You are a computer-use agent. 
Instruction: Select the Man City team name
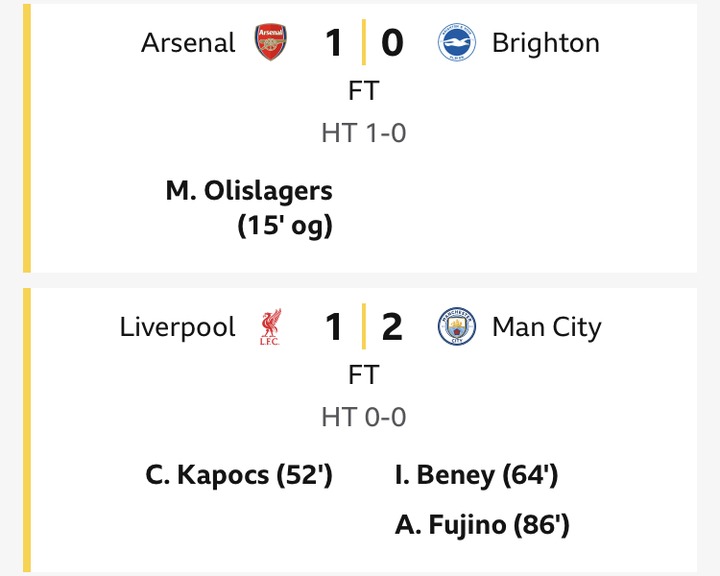pos(547,327)
